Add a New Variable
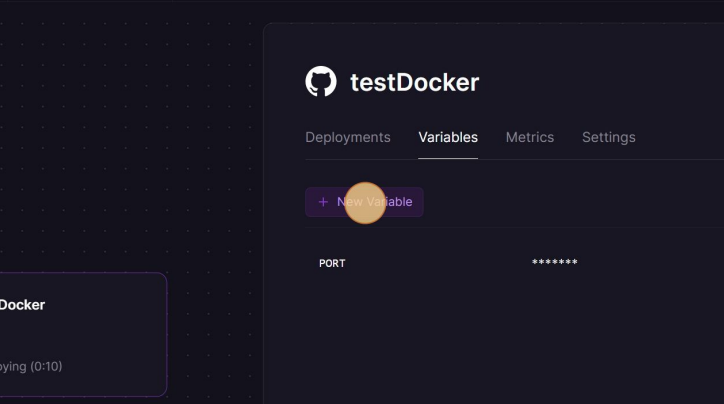724x404 pixels. point(364,202)
